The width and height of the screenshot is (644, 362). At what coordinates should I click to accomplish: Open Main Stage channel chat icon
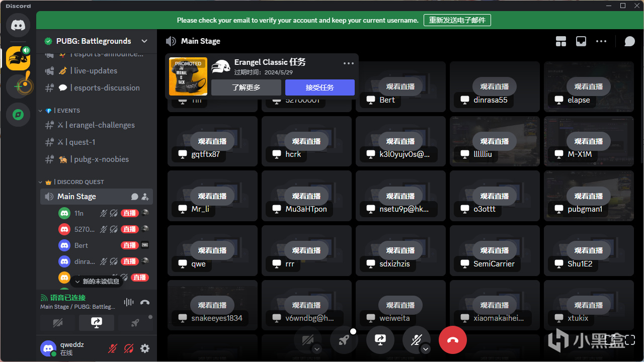[135, 197]
